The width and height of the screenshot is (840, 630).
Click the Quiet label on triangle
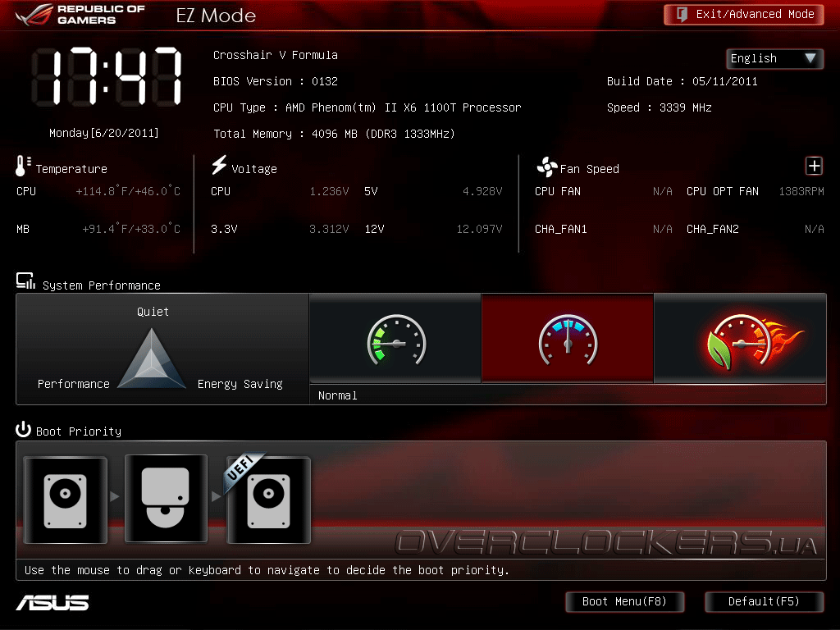pos(153,312)
